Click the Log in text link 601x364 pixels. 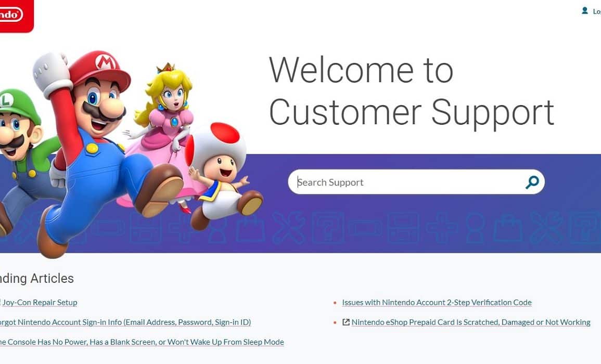click(x=597, y=11)
